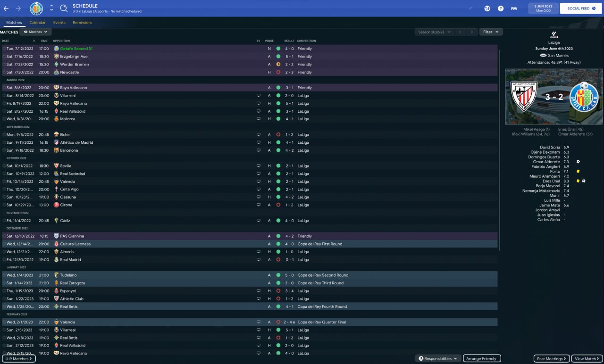
Task: Click the Werder Bremen club badge
Action: coord(56,64)
